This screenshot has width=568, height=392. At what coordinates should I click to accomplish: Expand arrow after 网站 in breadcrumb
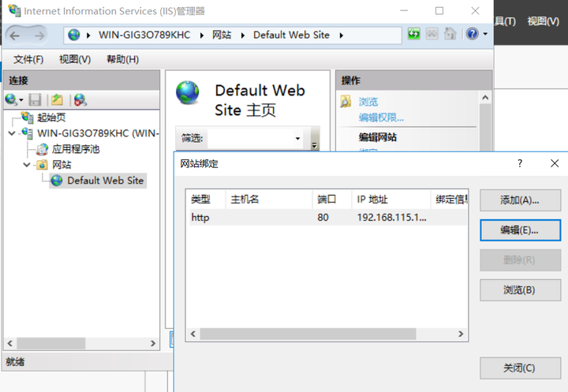(x=242, y=35)
